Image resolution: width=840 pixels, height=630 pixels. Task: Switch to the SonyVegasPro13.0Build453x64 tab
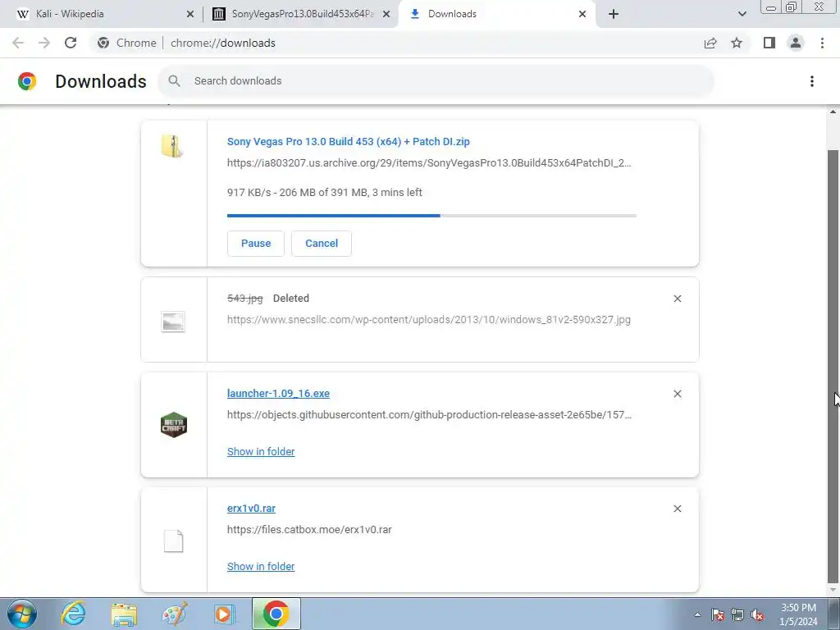click(301, 14)
